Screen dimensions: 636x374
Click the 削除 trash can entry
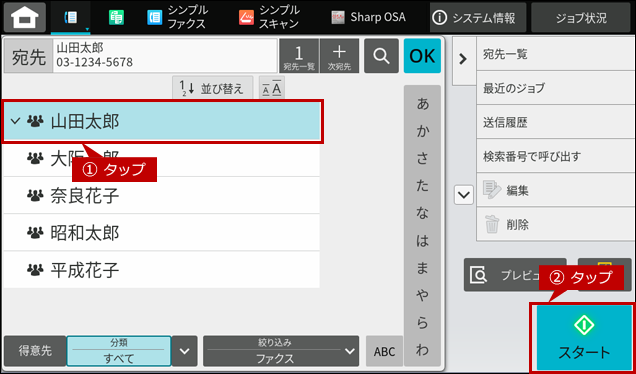tap(556, 224)
